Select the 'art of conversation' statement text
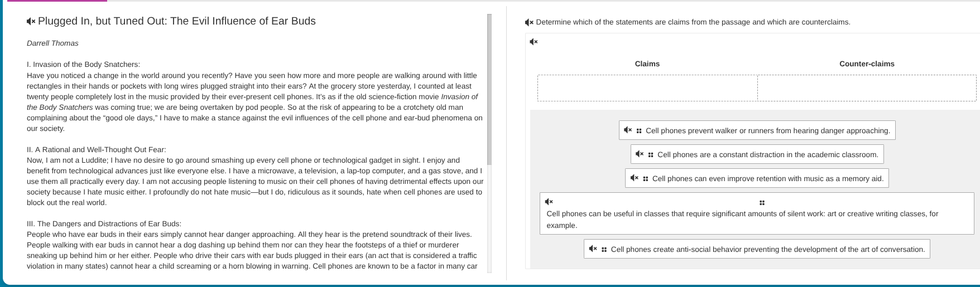 (767, 250)
